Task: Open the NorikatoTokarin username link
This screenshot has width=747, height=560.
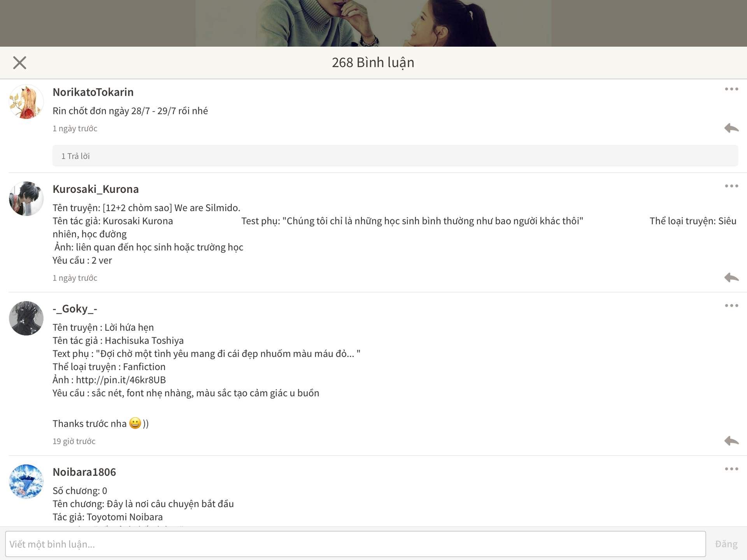Action: [x=93, y=92]
